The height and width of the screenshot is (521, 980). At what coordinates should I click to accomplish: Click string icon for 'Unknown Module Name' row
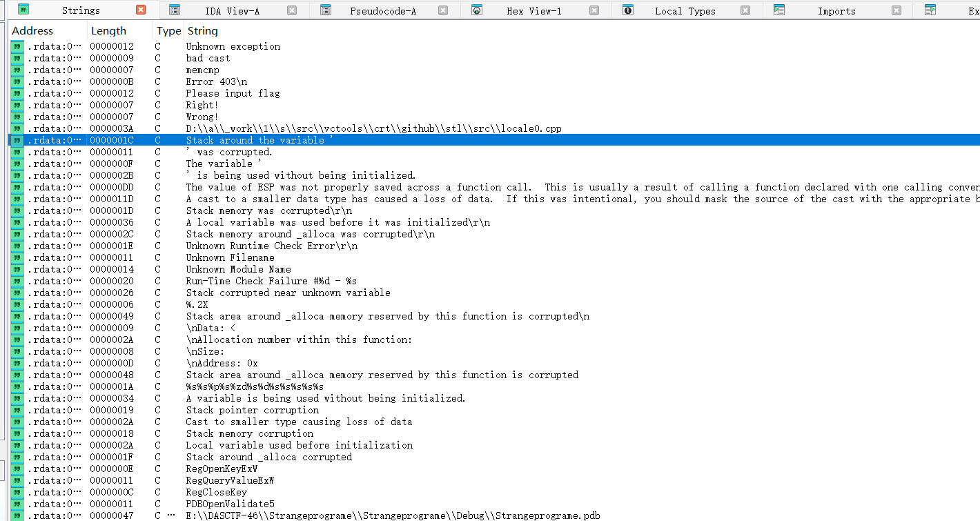pyautogui.click(x=17, y=269)
